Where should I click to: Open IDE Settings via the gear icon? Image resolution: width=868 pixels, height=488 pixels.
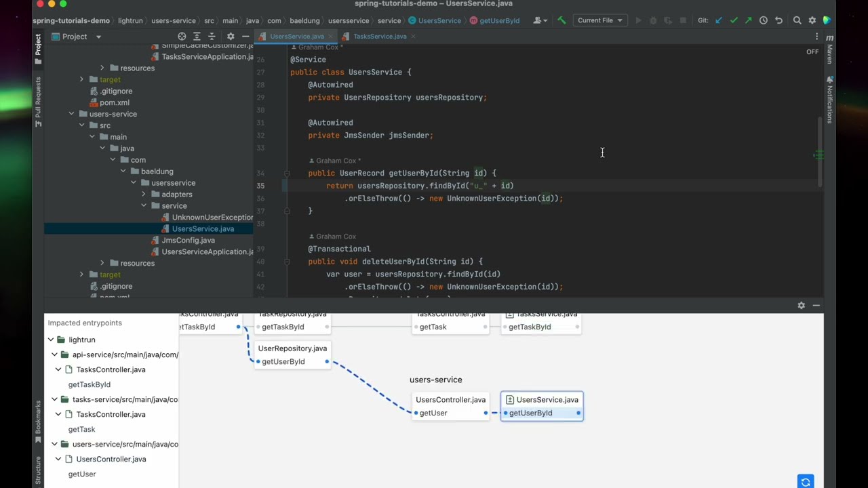(x=812, y=20)
